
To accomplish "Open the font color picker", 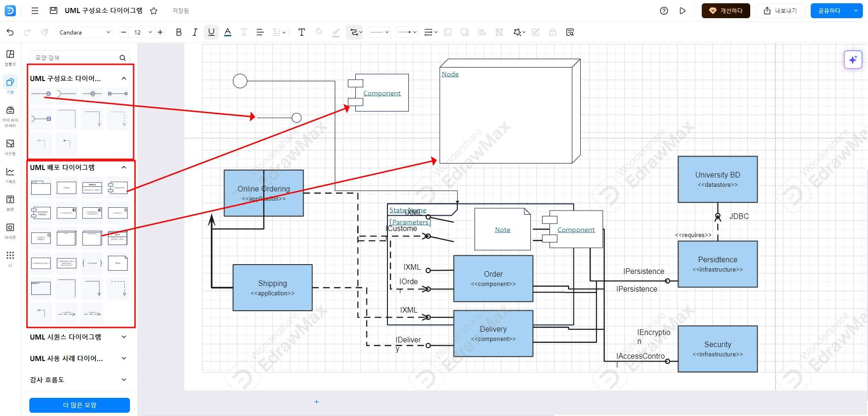I will [228, 32].
